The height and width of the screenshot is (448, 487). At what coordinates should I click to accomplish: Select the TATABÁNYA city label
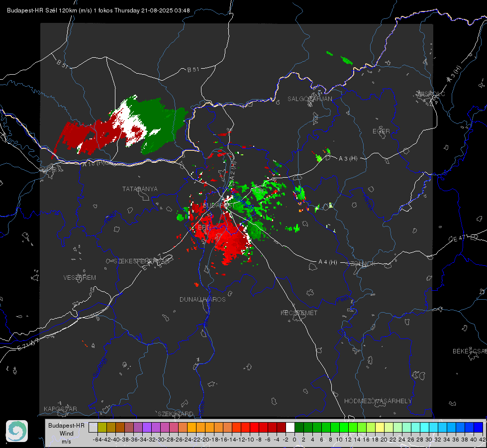(140, 189)
